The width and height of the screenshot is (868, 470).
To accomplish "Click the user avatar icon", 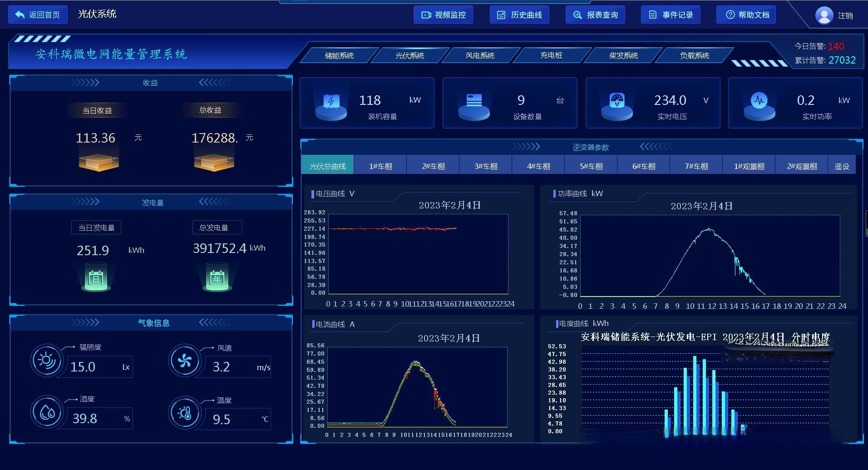I will [x=824, y=15].
